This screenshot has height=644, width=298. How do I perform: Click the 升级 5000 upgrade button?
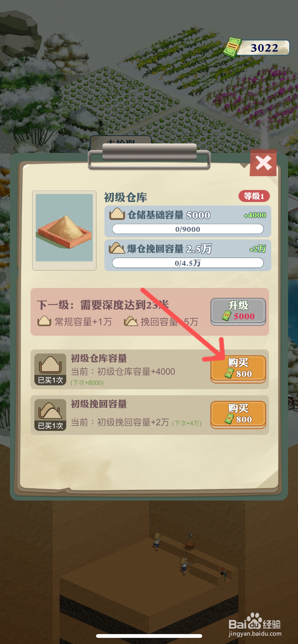238,312
